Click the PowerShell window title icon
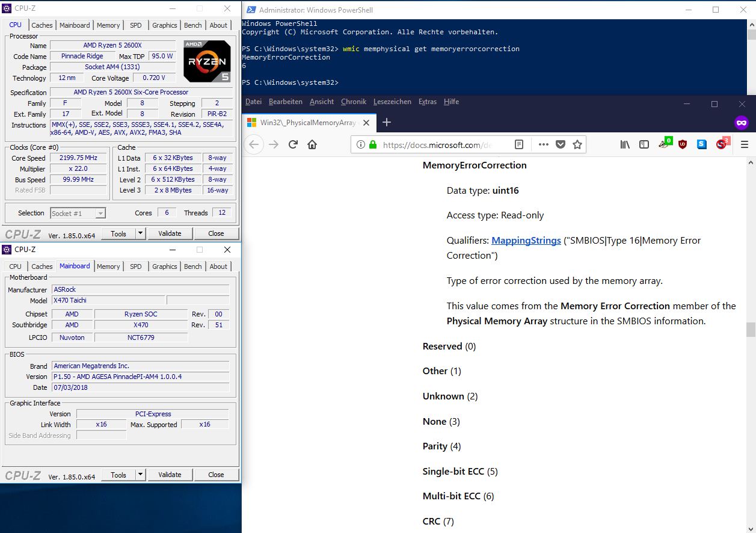 [250, 10]
